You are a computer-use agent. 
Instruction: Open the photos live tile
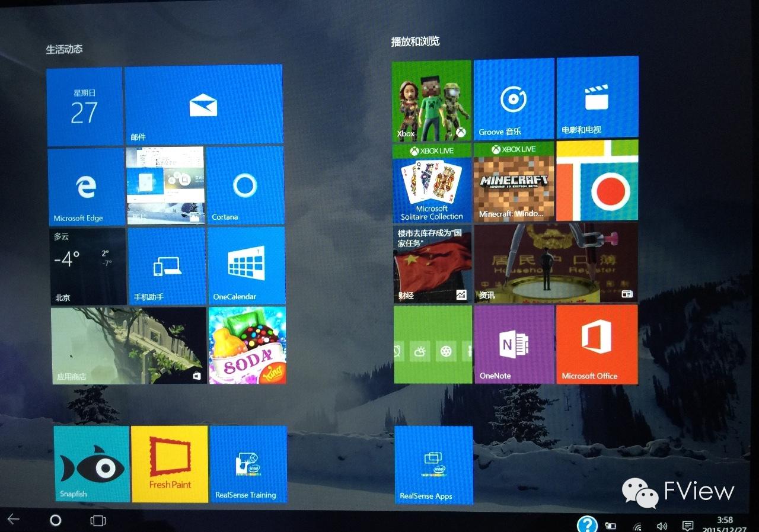coord(165,185)
